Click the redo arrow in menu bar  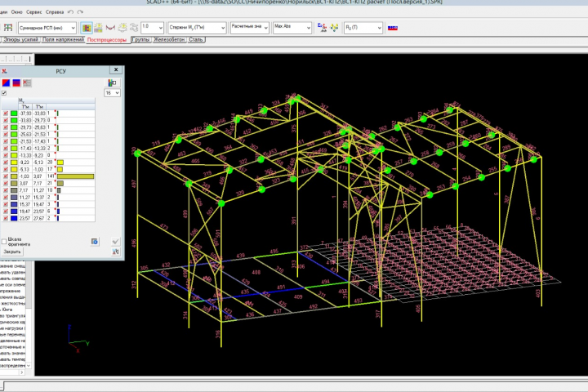[x=78, y=13]
